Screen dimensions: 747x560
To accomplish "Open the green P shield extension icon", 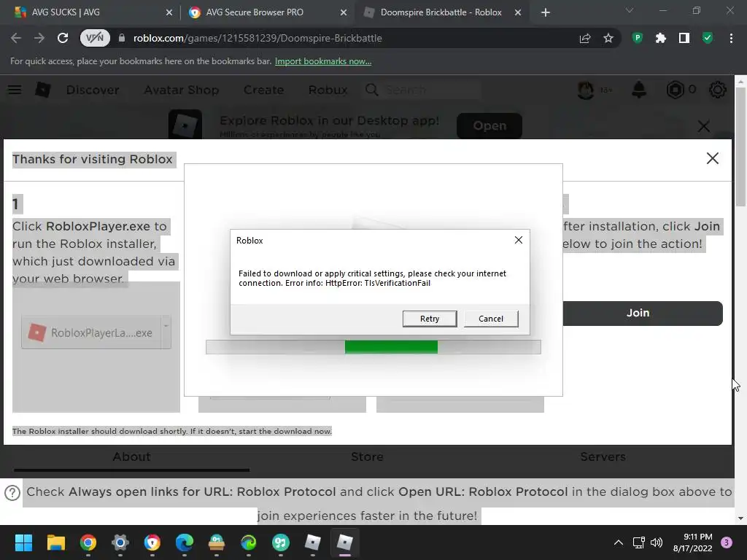I will pyautogui.click(x=638, y=38).
